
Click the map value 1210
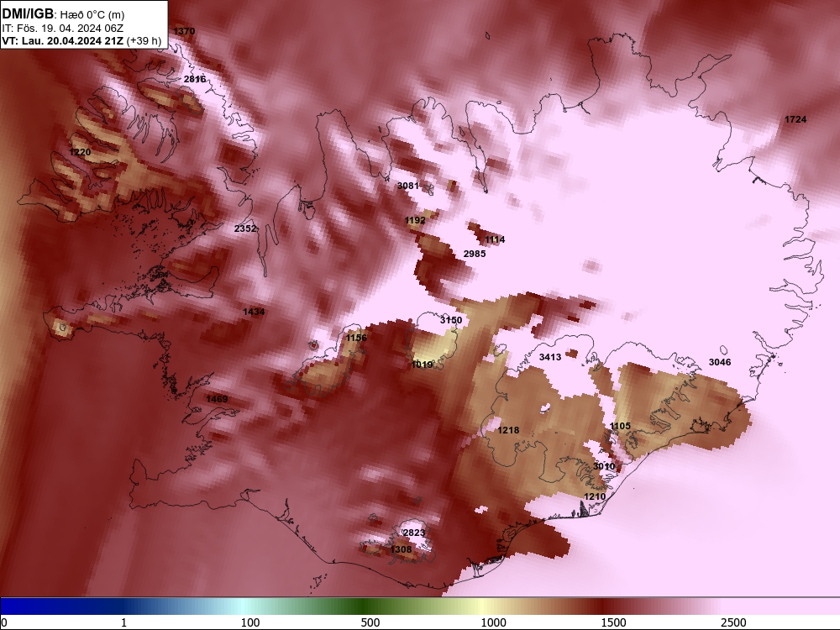[x=595, y=496]
